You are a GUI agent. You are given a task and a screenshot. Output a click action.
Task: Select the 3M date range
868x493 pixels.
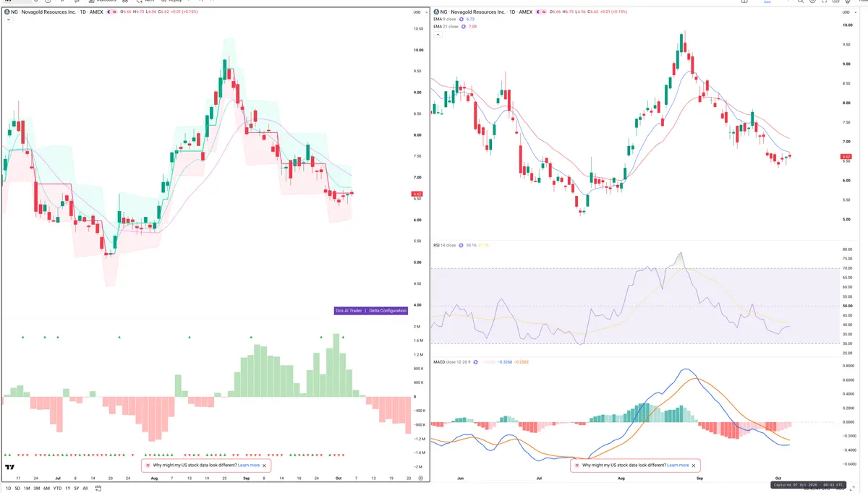click(37, 489)
